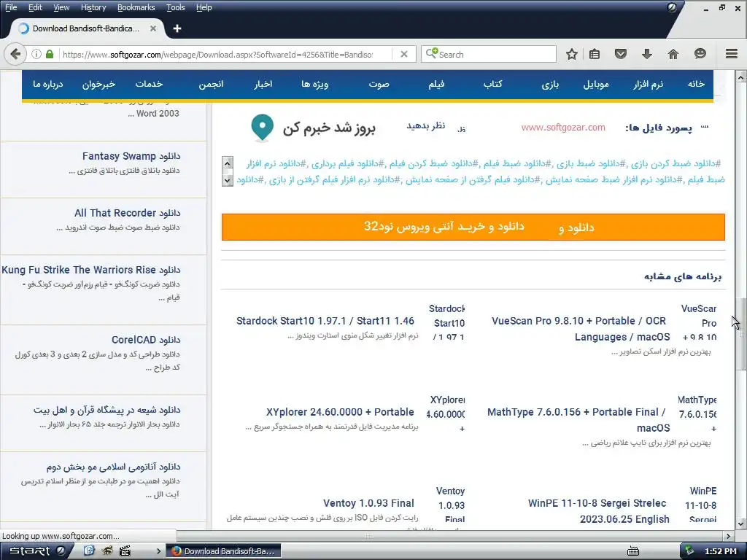Click the teal location pin icon
This screenshot has height=560, width=747.
coord(262,128)
